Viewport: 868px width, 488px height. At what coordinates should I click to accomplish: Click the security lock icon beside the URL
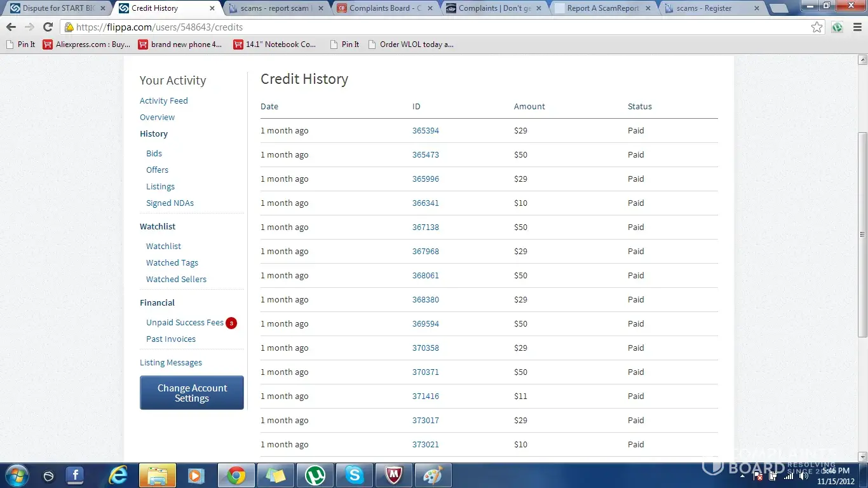[69, 27]
